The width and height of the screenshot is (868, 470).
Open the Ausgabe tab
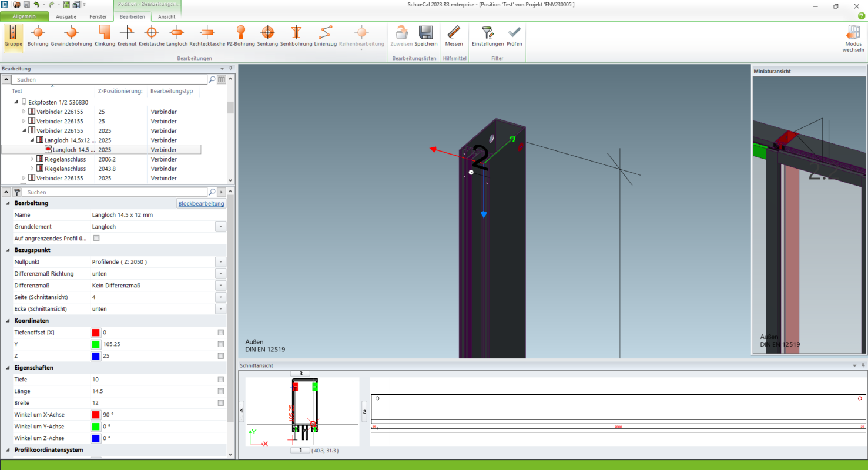66,17
